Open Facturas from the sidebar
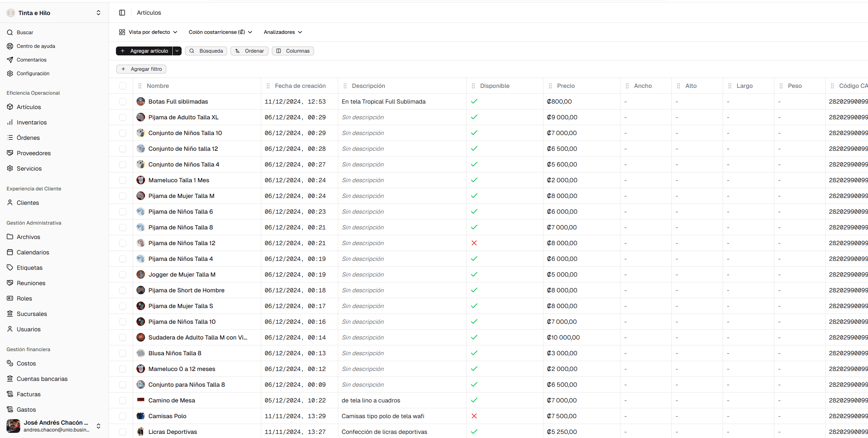The width and height of the screenshot is (868, 438). [x=29, y=394]
